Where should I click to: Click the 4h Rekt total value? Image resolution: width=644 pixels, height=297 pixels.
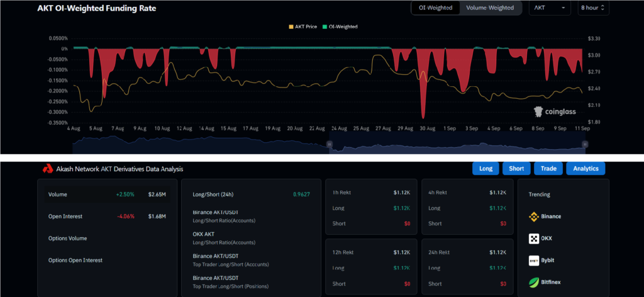point(498,193)
